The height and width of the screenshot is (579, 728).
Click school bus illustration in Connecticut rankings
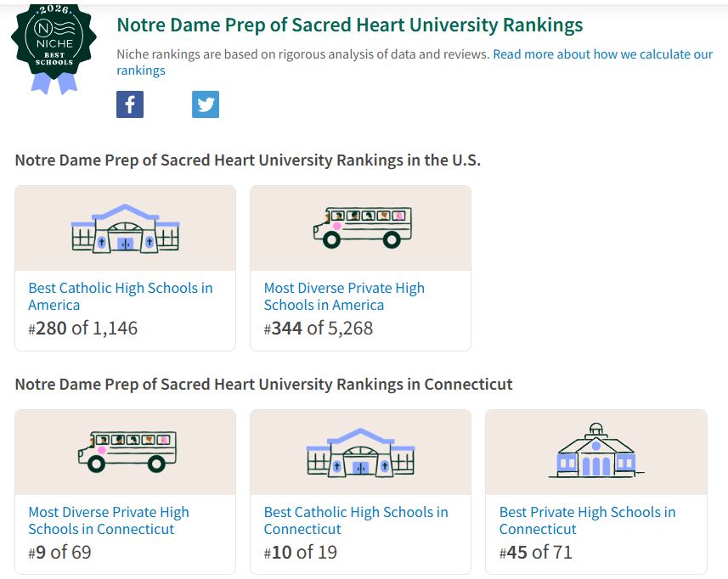127,452
